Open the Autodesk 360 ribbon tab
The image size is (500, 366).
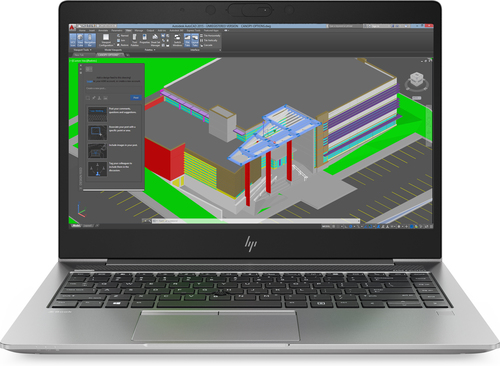176,31
